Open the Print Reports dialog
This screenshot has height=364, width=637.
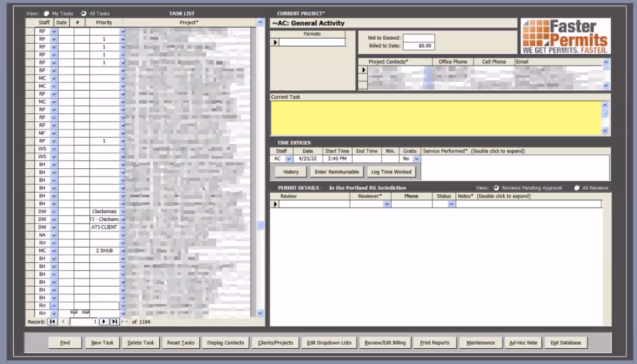(x=434, y=342)
